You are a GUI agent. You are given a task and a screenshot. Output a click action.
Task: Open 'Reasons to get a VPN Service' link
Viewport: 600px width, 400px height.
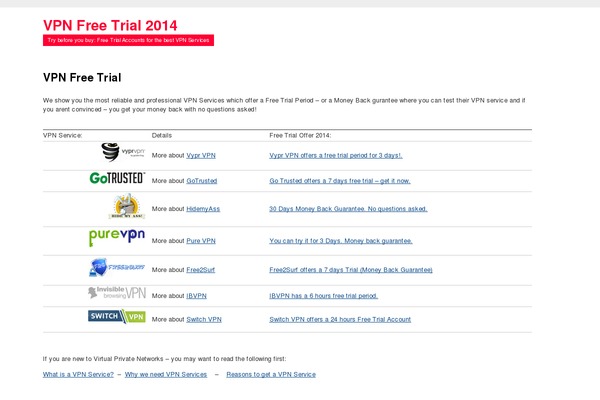tap(271, 374)
